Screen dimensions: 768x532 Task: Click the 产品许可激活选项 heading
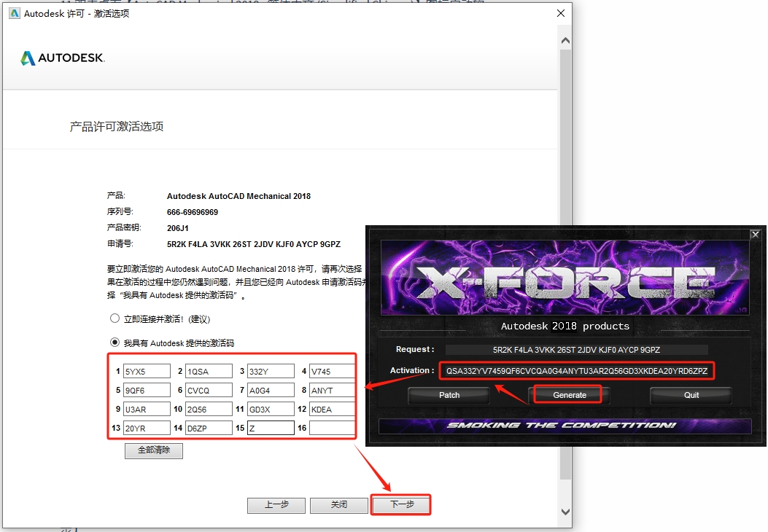tap(117, 127)
